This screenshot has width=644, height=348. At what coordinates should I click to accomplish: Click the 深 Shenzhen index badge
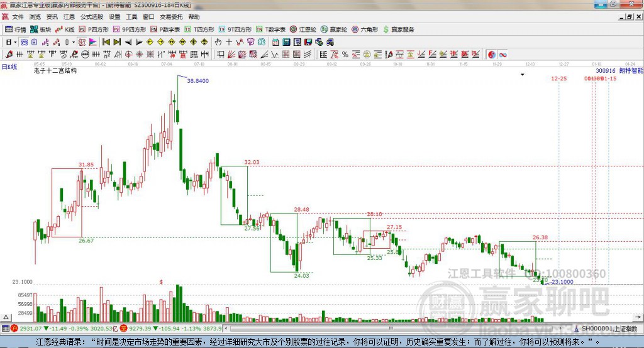click(124, 329)
